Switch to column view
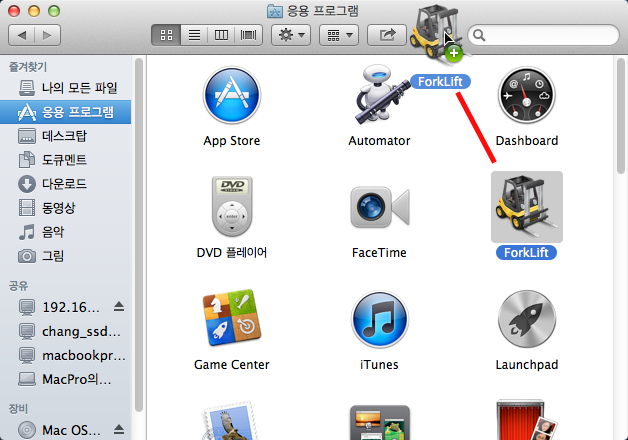This screenshot has width=628, height=440. [x=221, y=35]
